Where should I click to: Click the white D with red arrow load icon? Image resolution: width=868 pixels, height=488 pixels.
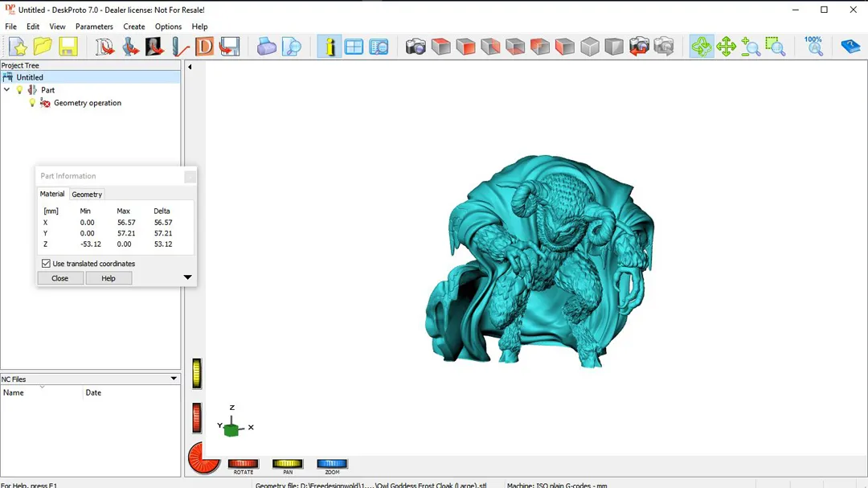pyautogui.click(x=104, y=47)
